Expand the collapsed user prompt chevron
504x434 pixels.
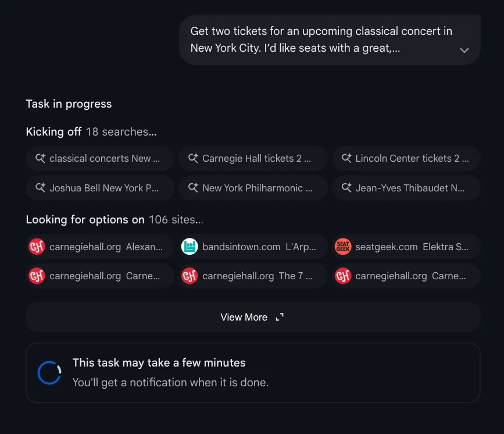coord(464,50)
